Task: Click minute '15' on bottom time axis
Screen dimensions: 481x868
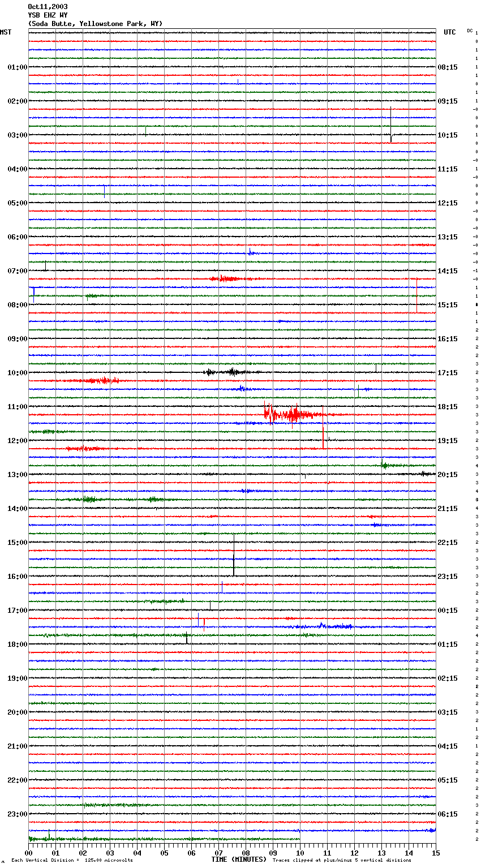Action: 436,853
